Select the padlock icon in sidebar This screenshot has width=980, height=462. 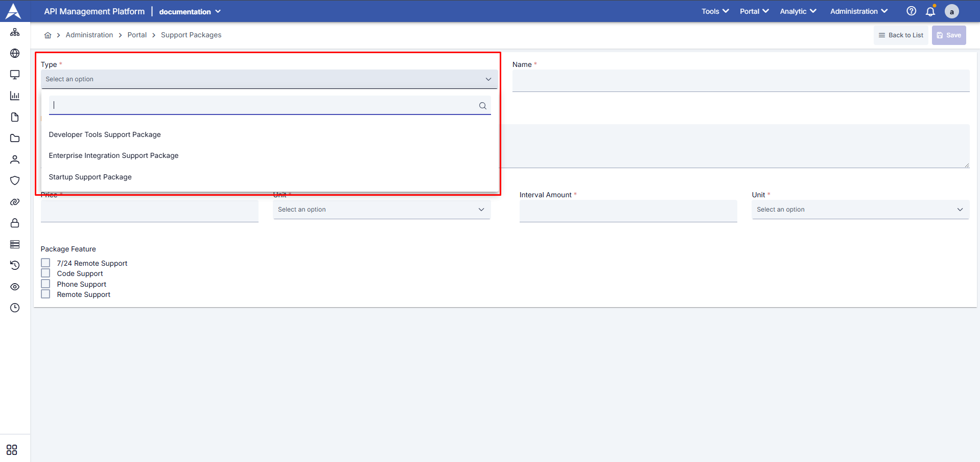(x=15, y=223)
